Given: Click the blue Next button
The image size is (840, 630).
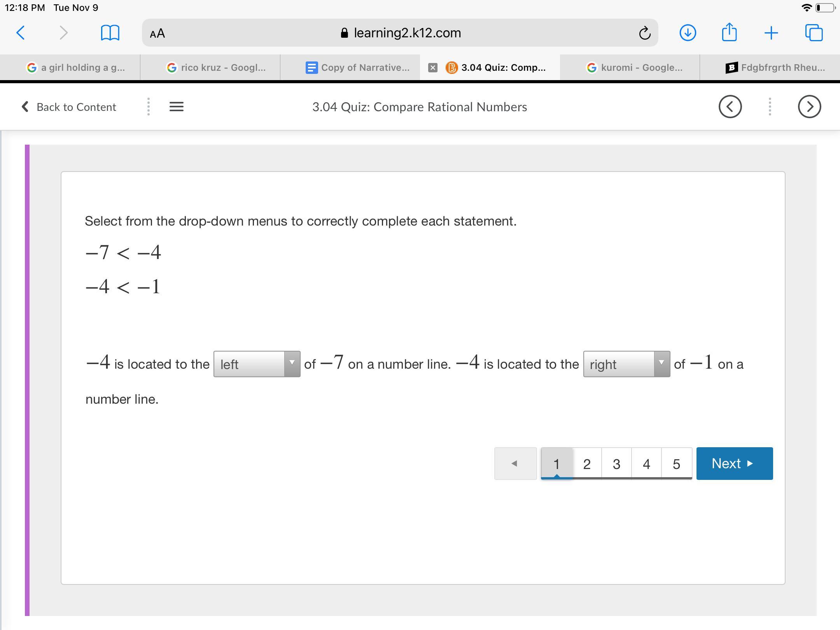Looking at the screenshot, I should (x=734, y=464).
